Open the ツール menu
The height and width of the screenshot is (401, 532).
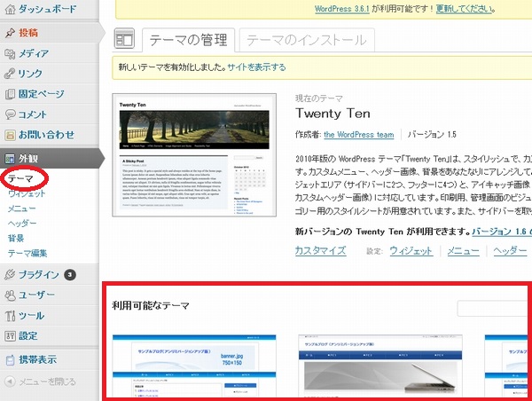[x=31, y=316]
